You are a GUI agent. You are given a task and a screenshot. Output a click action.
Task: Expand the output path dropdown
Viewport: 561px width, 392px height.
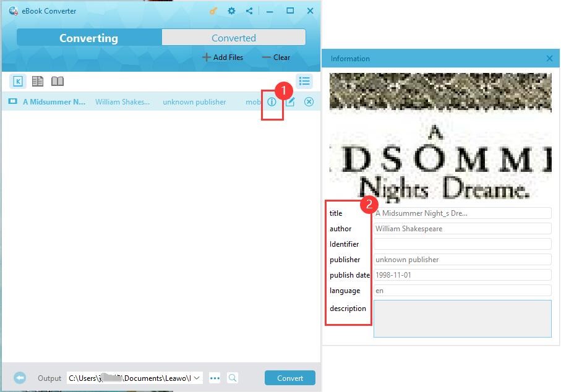point(197,378)
